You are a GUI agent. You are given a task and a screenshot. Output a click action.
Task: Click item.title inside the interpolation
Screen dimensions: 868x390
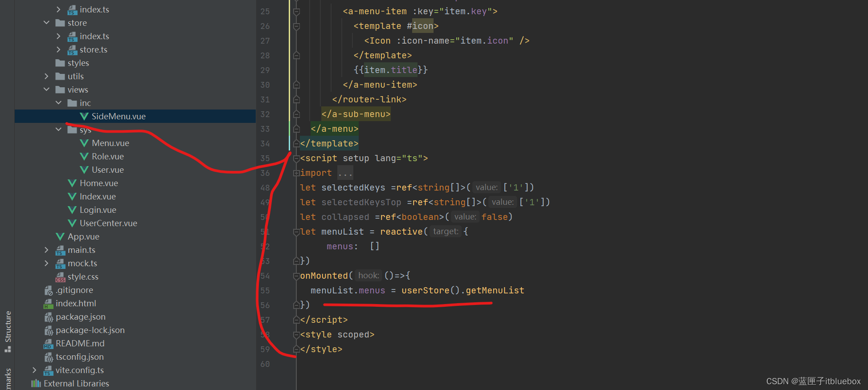click(x=391, y=70)
